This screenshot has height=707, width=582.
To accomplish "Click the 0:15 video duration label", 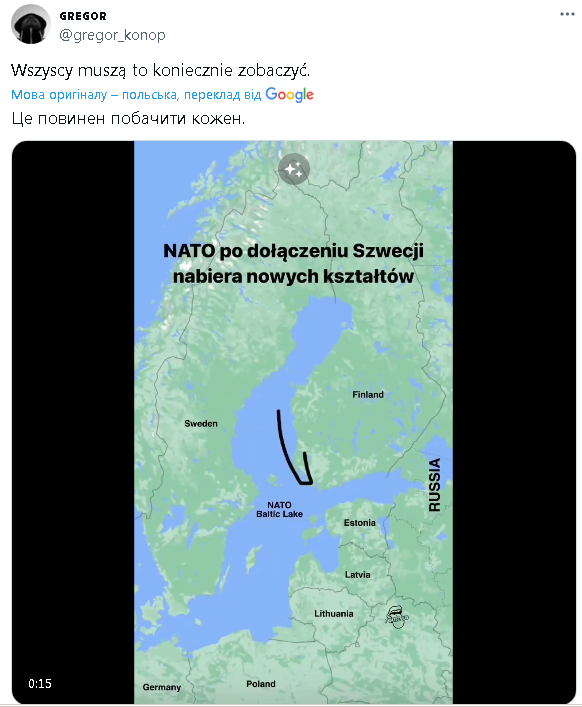I will [40, 684].
